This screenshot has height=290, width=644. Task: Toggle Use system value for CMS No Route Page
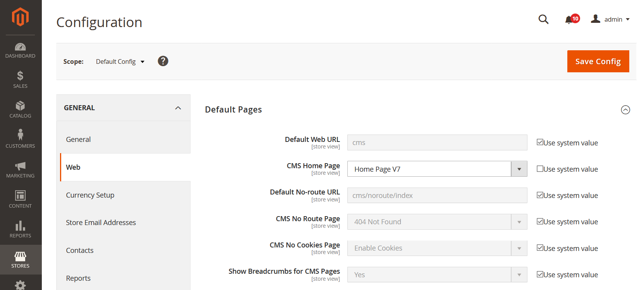(x=540, y=221)
